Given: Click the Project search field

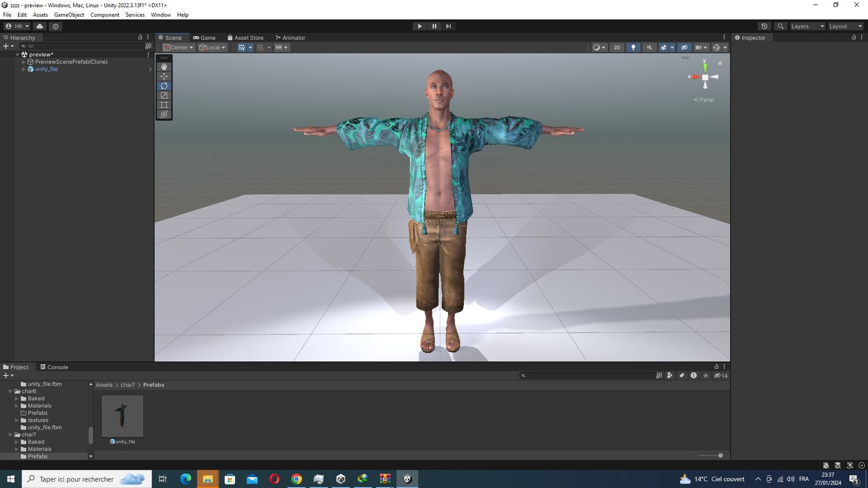Looking at the screenshot, I should point(587,375).
